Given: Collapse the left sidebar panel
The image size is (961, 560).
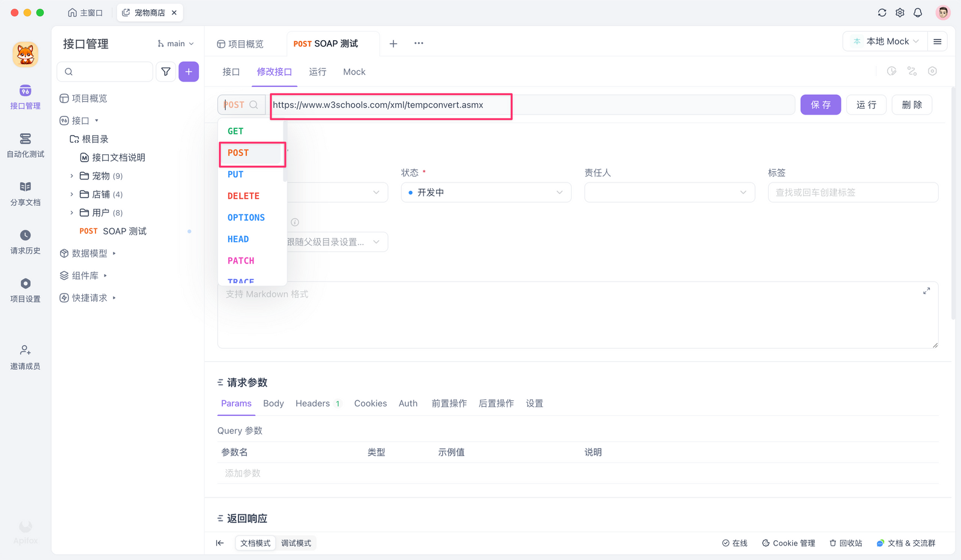Looking at the screenshot, I should [x=220, y=543].
